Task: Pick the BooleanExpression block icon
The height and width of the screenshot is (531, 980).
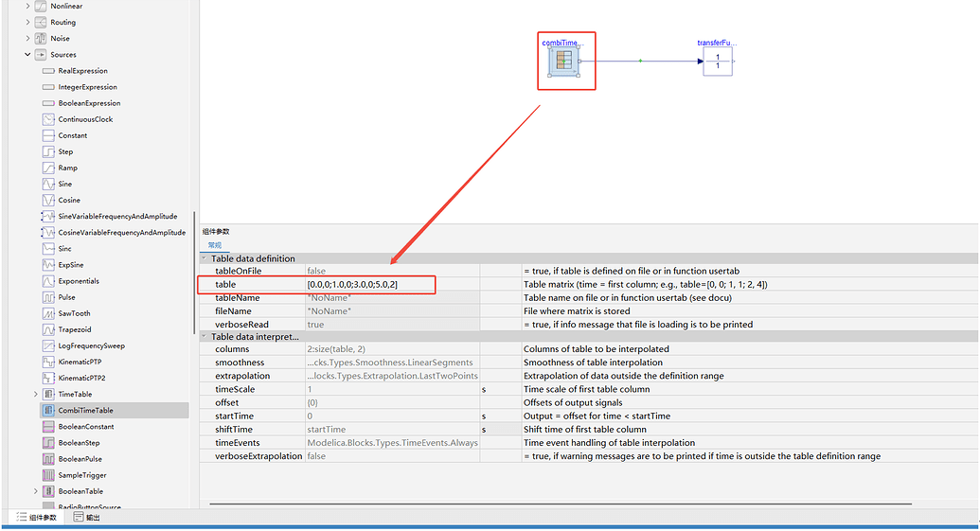Action: point(48,104)
